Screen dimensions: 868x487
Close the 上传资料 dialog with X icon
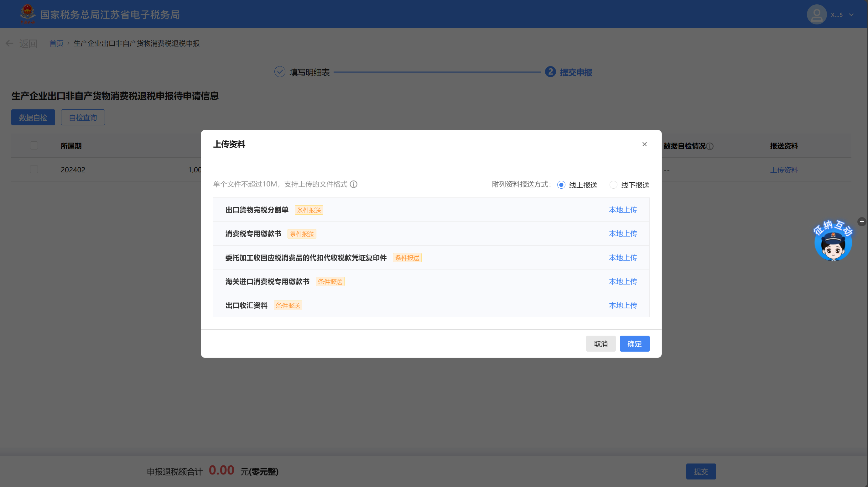tap(644, 144)
